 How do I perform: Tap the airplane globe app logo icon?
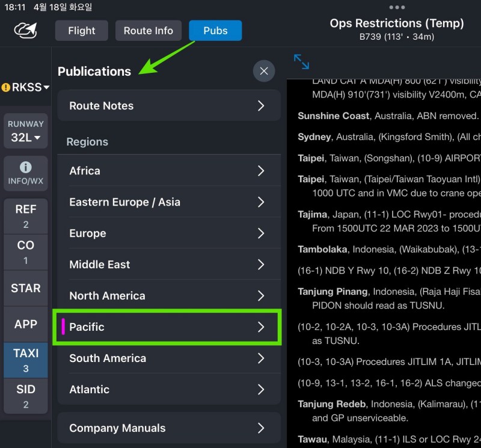25,30
